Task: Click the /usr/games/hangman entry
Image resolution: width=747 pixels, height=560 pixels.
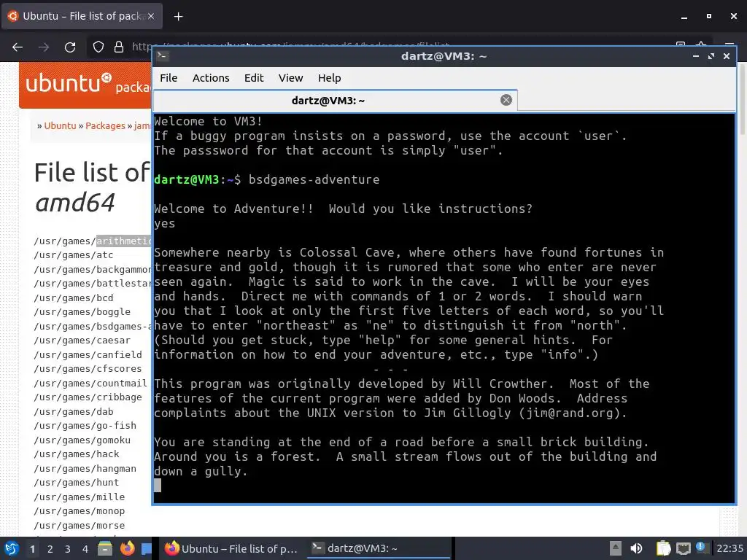Action: 85,469
